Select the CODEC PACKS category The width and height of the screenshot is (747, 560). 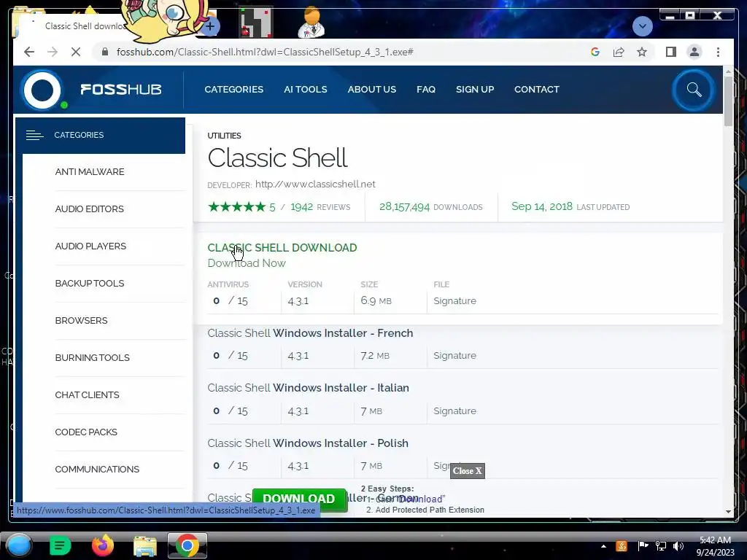[86, 432]
